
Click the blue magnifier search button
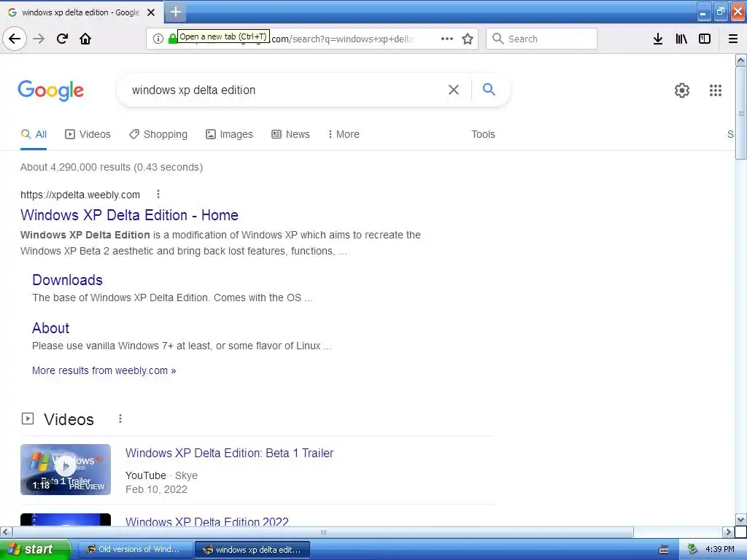pos(489,89)
